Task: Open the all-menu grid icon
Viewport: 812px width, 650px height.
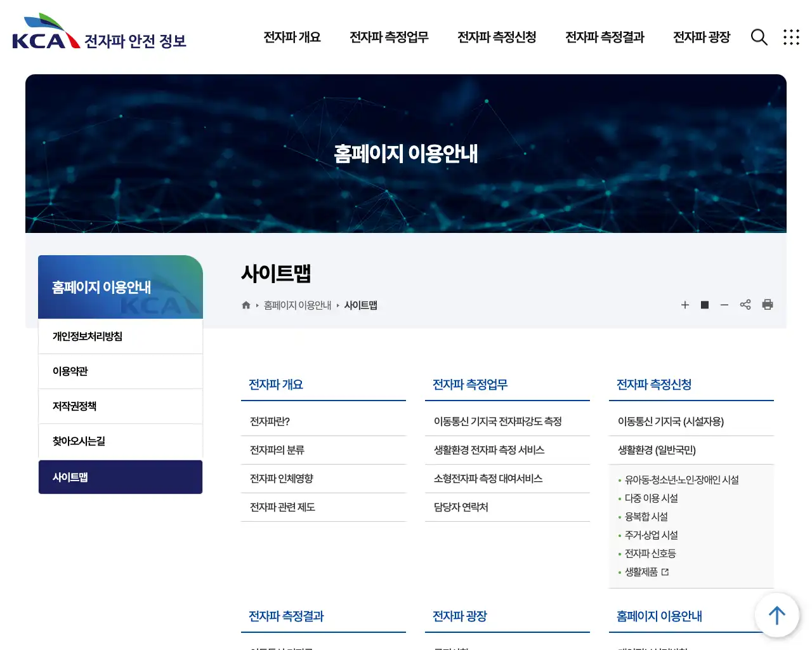Action: pyautogui.click(x=791, y=37)
